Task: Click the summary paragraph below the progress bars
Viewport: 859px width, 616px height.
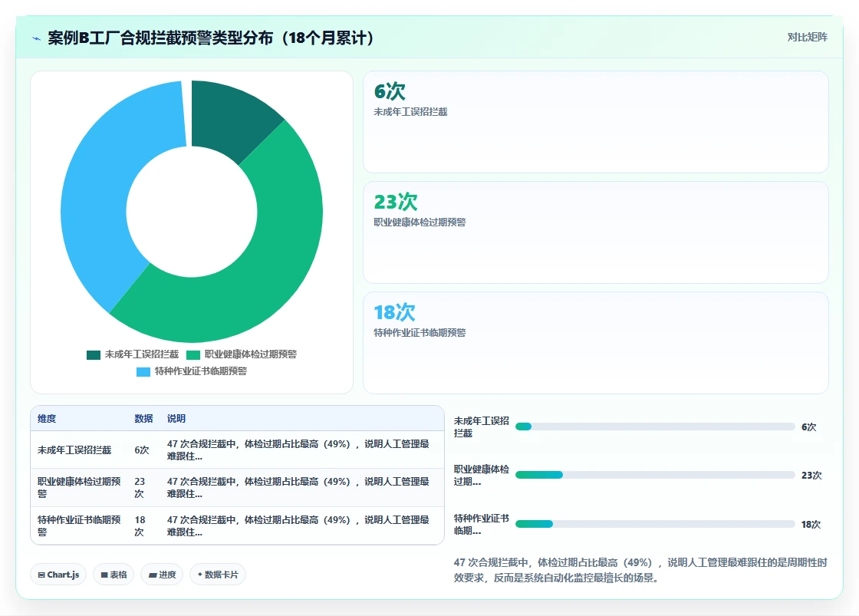Action: tap(640, 570)
